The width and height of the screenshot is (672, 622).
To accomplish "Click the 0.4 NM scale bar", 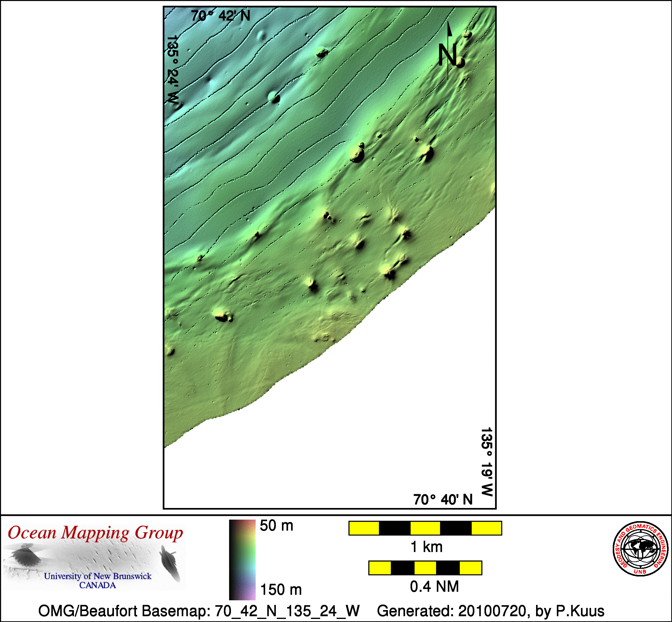I will (425, 568).
